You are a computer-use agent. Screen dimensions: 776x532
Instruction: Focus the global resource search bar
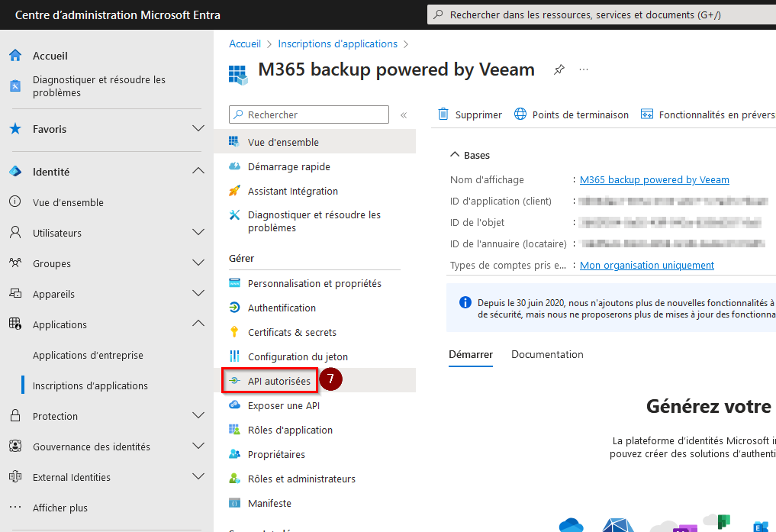[601, 15]
